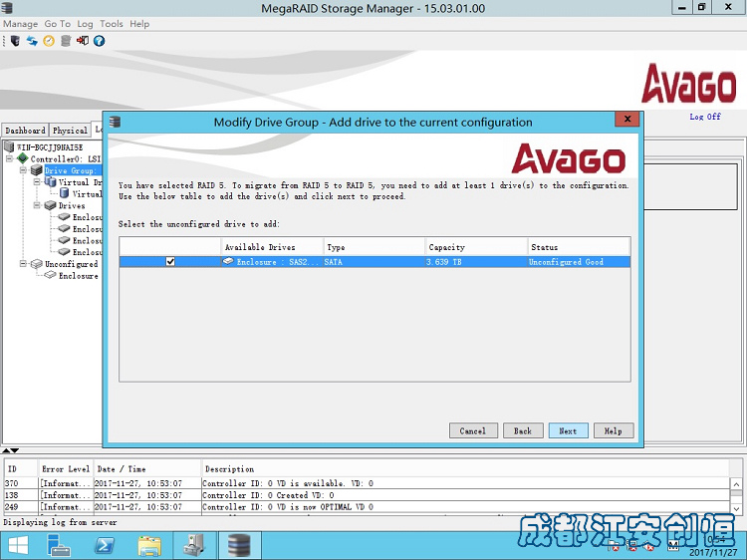The image size is (747, 560).
Task: Click the Type column header
Action: pos(373,247)
